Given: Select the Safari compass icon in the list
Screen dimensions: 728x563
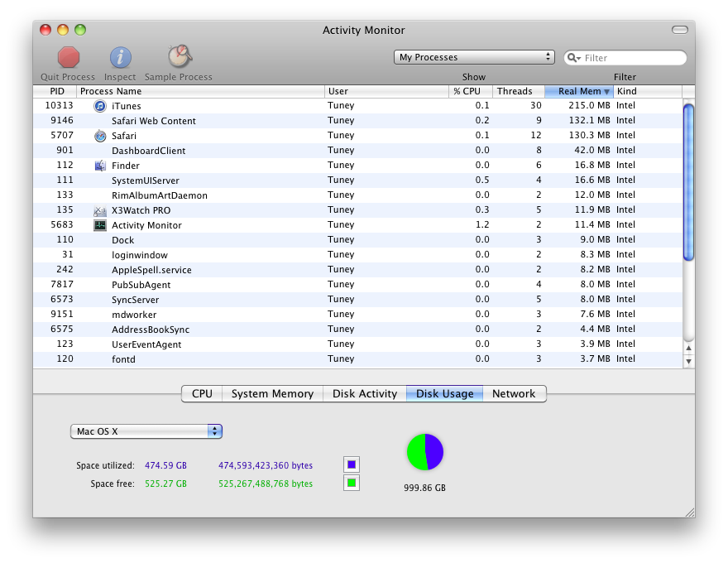Looking at the screenshot, I should click(100, 136).
